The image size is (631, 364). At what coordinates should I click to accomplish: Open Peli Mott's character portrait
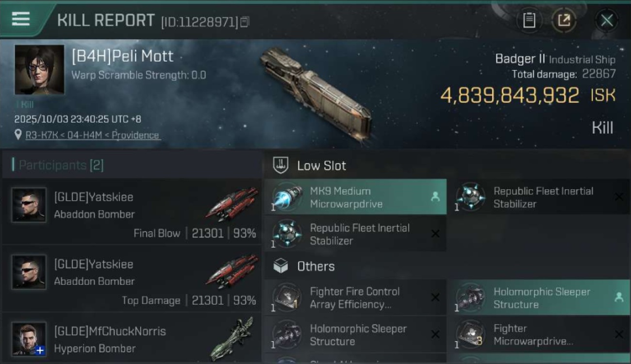pyautogui.click(x=39, y=69)
